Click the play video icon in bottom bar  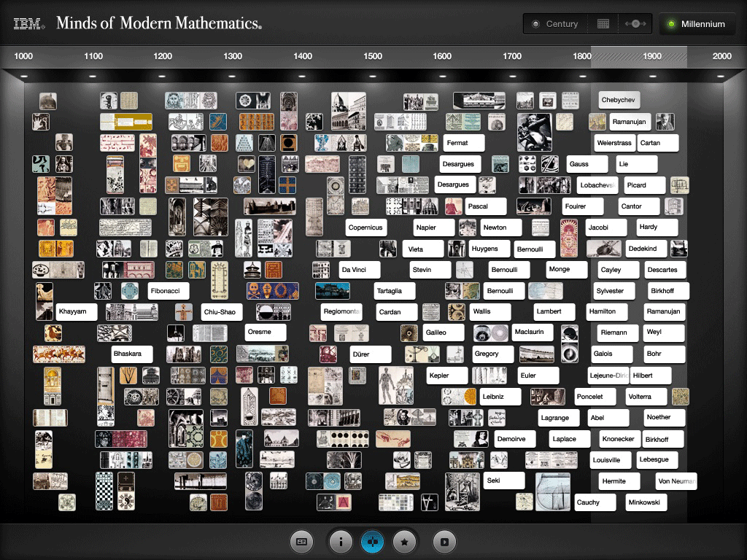[444, 542]
